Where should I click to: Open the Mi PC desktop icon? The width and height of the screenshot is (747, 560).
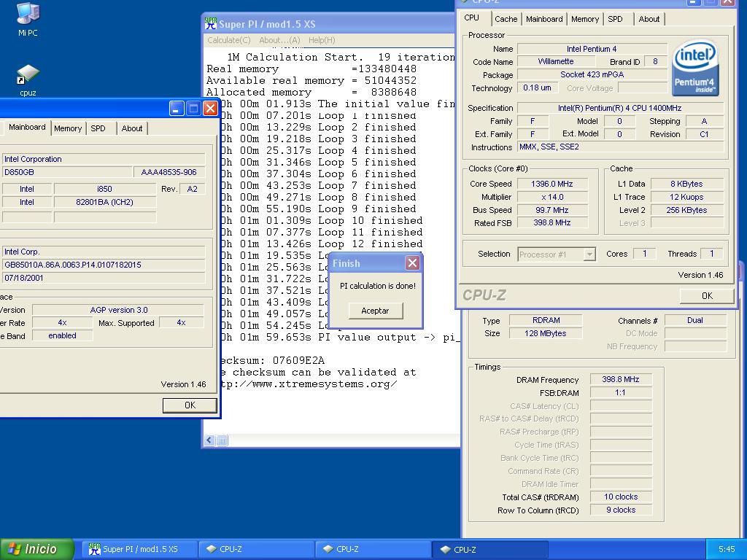coord(28,20)
